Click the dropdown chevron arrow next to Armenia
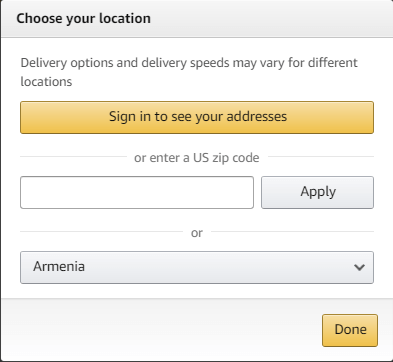393x362 pixels. point(359,267)
